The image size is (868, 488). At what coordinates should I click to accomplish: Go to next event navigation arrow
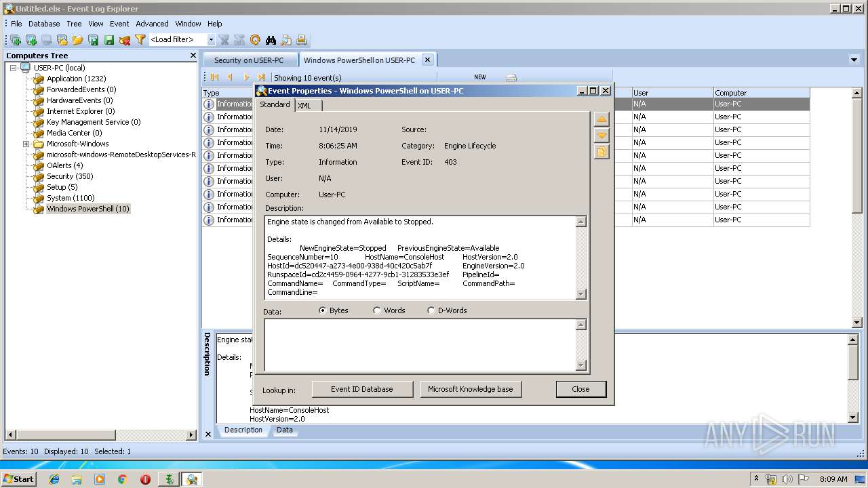click(x=246, y=77)
